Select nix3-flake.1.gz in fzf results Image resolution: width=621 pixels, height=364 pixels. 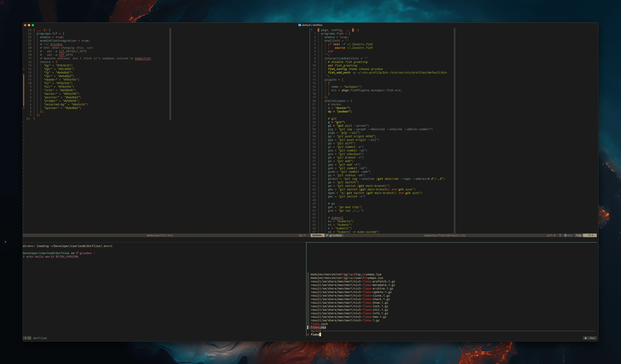345,320
